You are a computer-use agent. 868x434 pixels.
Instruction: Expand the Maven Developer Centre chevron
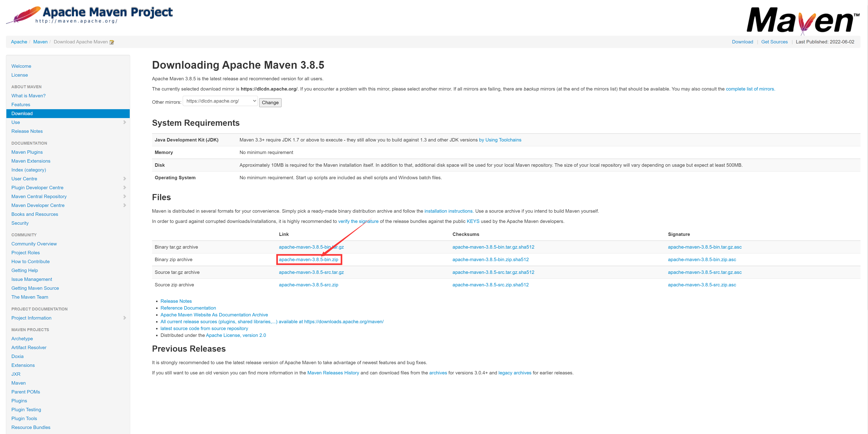pyautogui.click(x=125, y=205)
